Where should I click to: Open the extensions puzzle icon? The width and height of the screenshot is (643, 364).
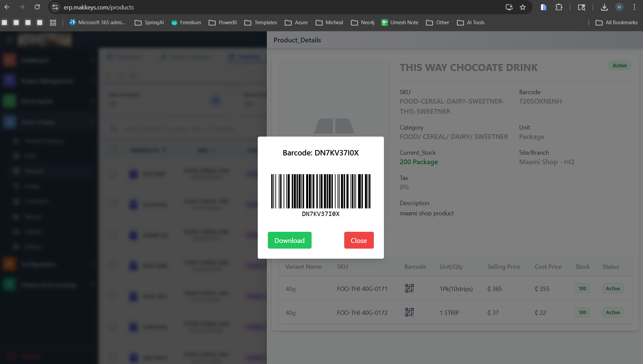point(559,7)
